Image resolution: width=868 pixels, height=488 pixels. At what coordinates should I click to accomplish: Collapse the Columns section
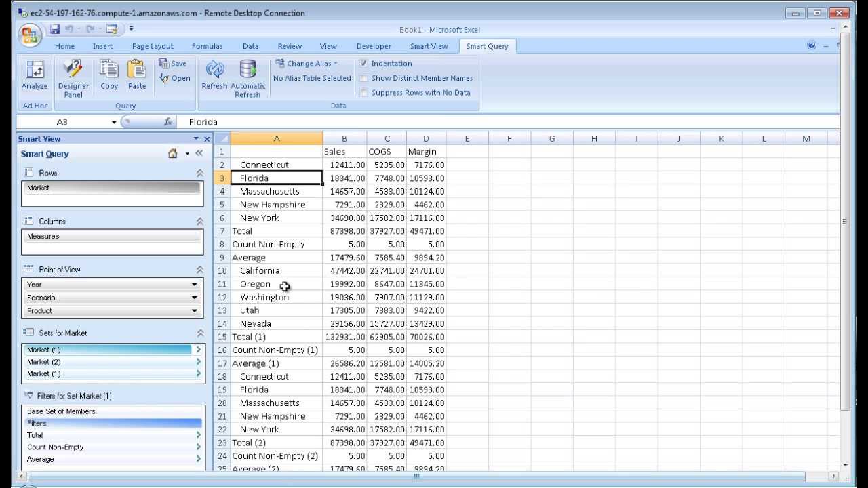200,222
